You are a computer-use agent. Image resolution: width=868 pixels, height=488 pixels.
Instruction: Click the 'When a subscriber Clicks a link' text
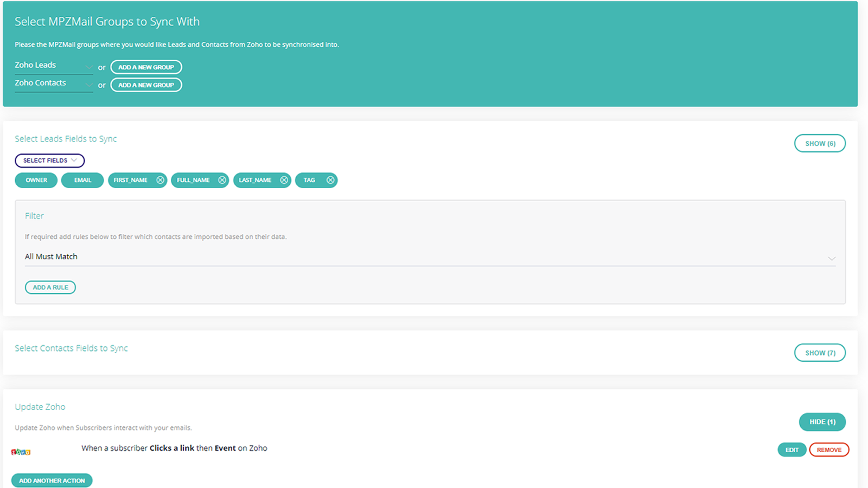coord(174,448)
